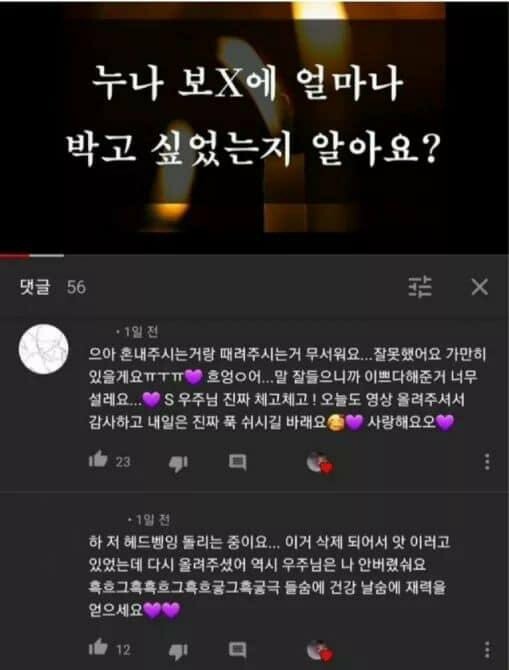Viewport: 509px width, 670px height.
Task: Open more options menu for second comment
Action: point(487,650)
